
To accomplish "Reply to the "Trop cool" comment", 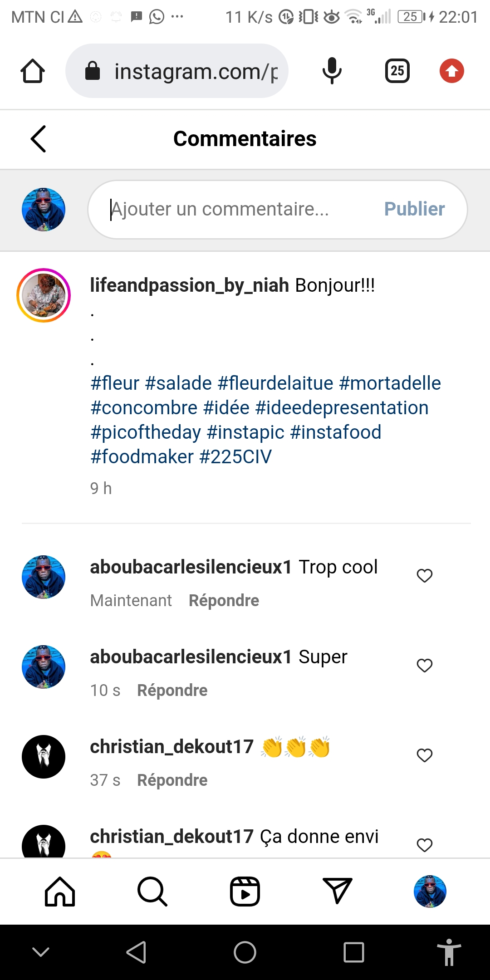I will click(x=224, y=600).
